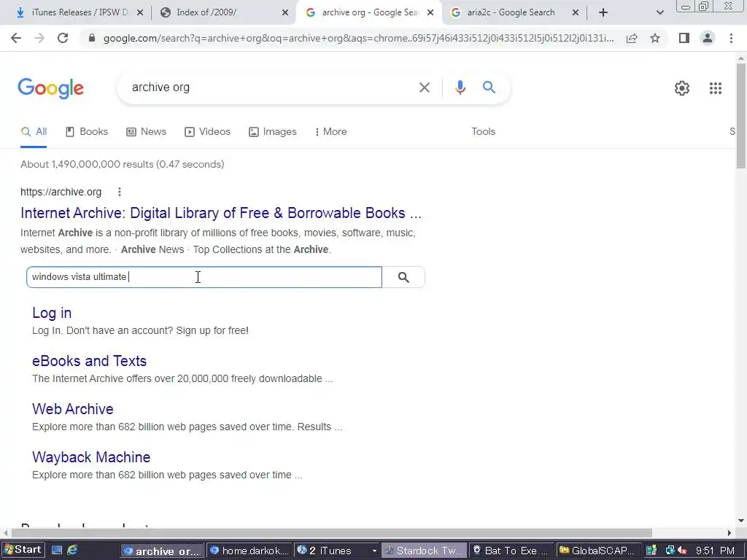Close the Index of /2009/ tab
The height and width of the screenshot is (560, 747).
pos(285,13)
